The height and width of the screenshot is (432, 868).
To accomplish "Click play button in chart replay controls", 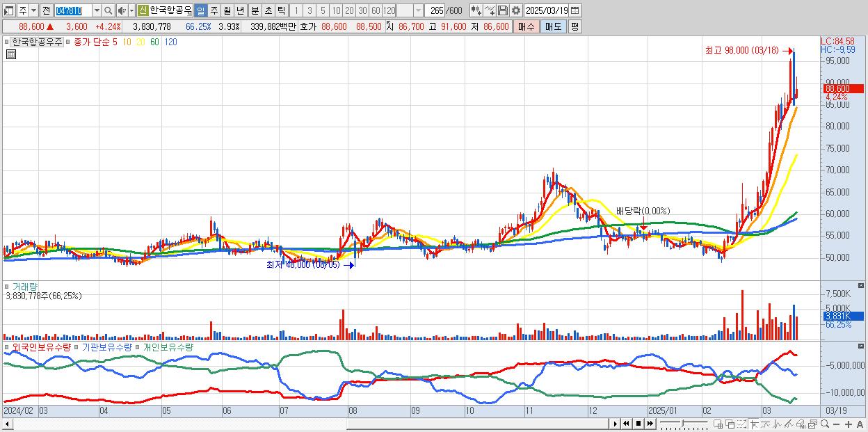I will tap(616, 424).
